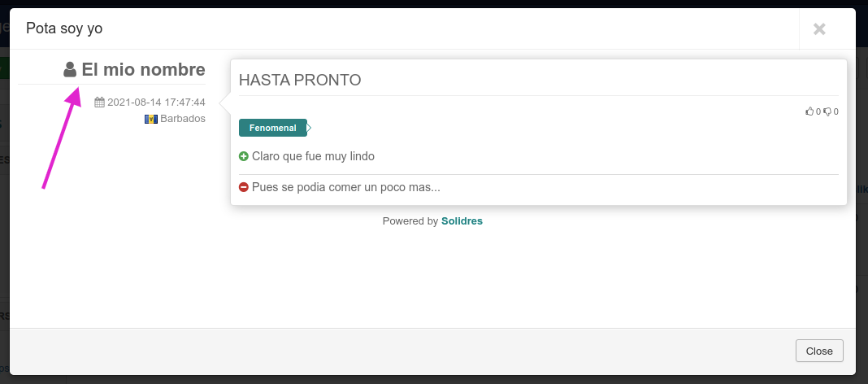Click the Barbados flag icon
Image resolution: width=868 pixels, height=384 pixels.
click(150, 119)
